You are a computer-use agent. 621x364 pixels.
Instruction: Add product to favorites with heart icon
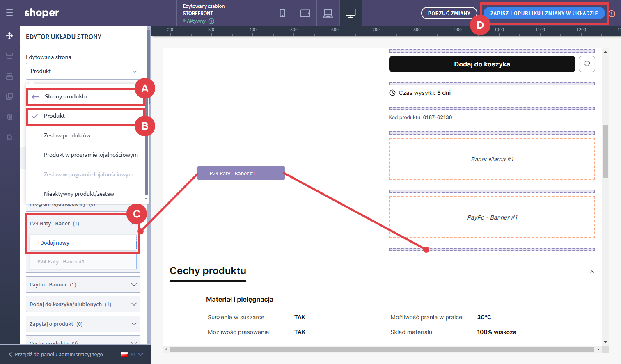pyautogui.click(x=587, y=64)
